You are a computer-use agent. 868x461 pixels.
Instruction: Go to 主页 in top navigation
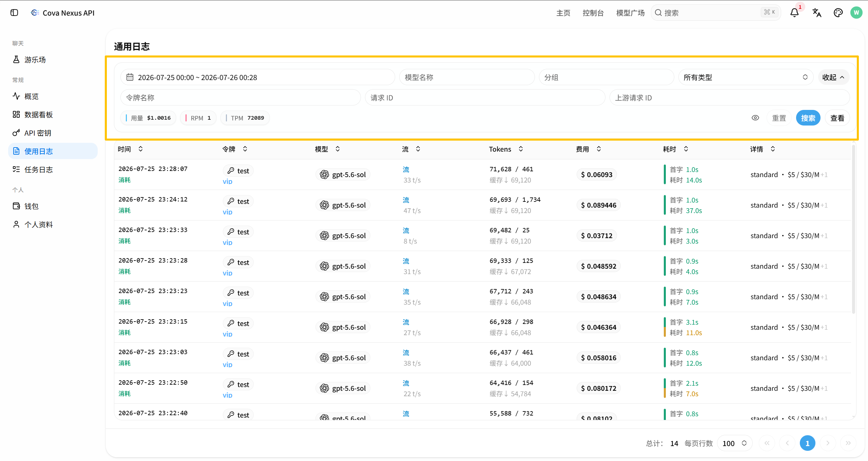click(563, 13)
